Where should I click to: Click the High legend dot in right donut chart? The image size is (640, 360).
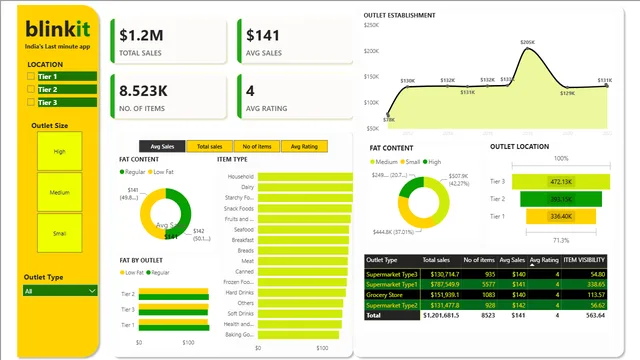[x=425, y=162]
